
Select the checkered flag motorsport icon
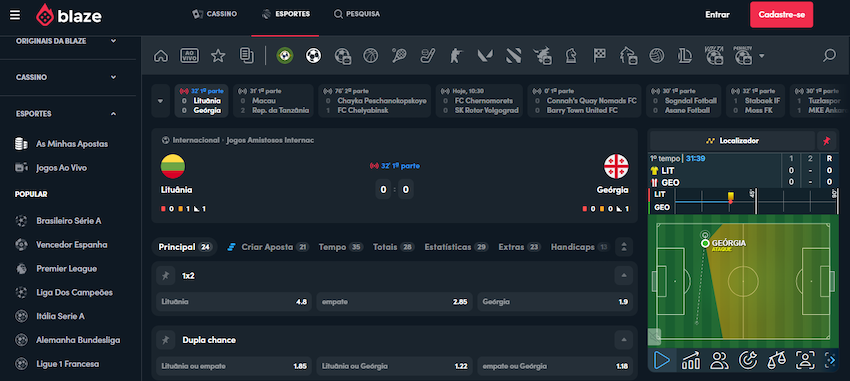pyautogui.click(x=600, y=55)
